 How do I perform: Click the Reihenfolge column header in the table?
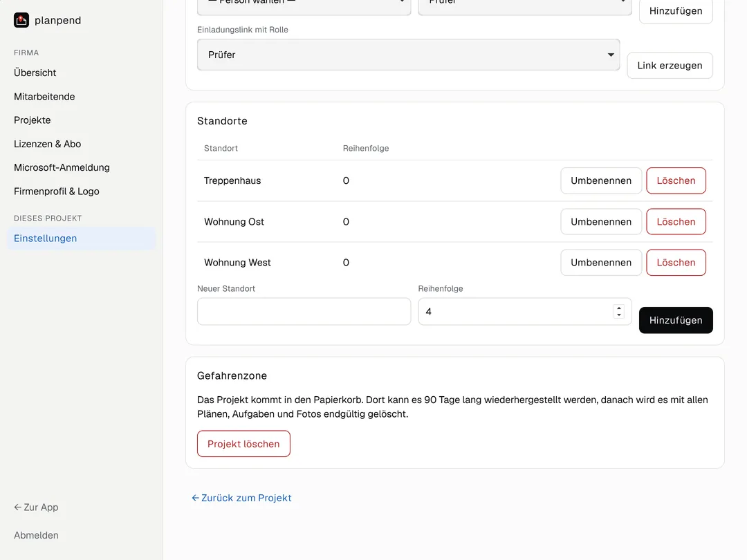pos(366,148)
